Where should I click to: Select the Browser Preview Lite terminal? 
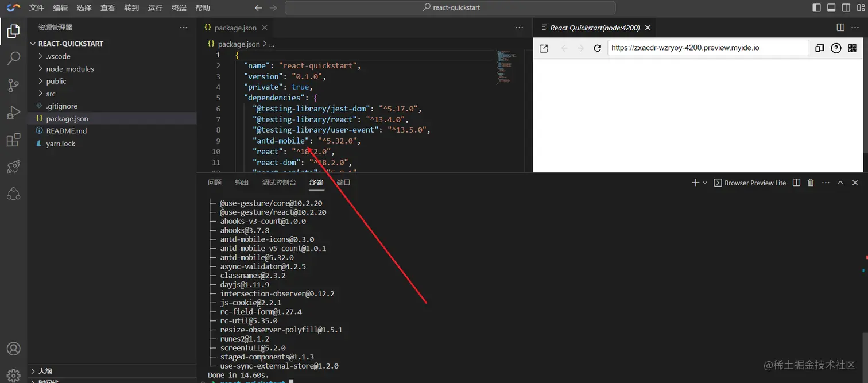pyautogui.click(x=750, y=183)
